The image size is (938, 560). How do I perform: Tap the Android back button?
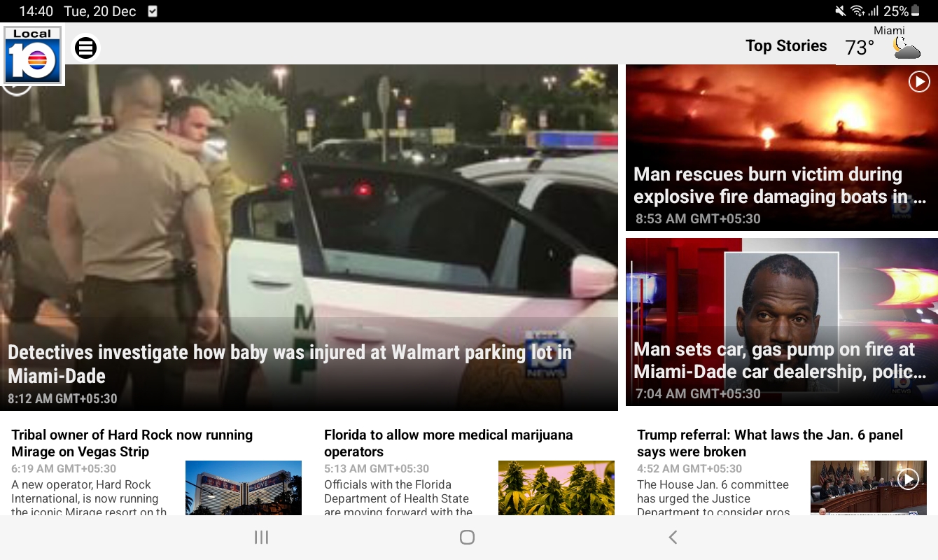click(673, 537)
